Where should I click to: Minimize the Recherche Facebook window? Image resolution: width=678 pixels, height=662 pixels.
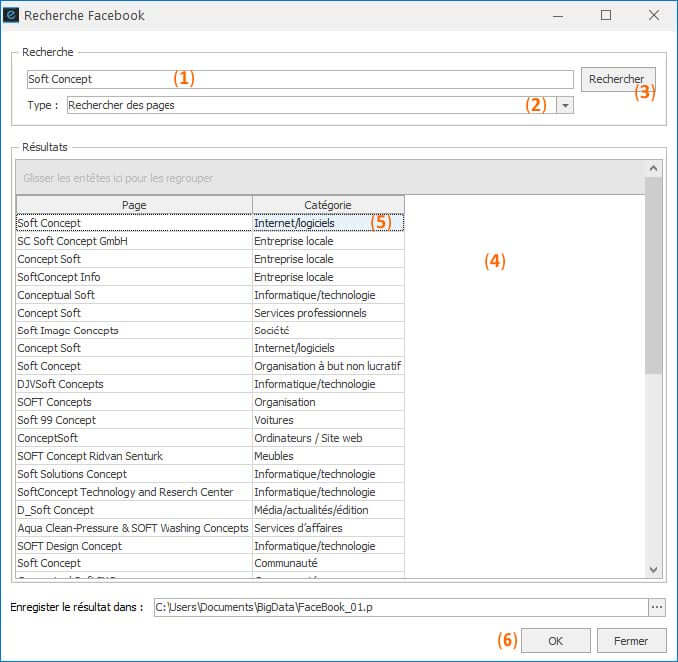pyautogui.click(x=558, y=16)
